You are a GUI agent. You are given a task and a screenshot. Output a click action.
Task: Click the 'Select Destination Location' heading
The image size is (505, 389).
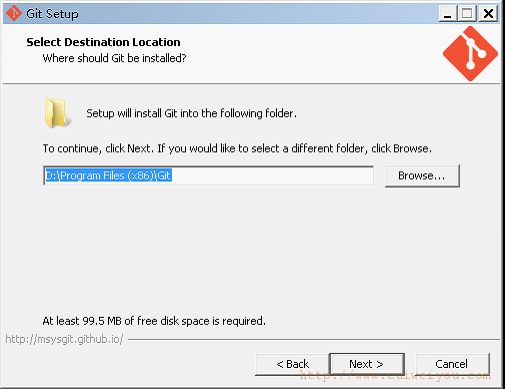pyautogui.click(x=103, y=42)
